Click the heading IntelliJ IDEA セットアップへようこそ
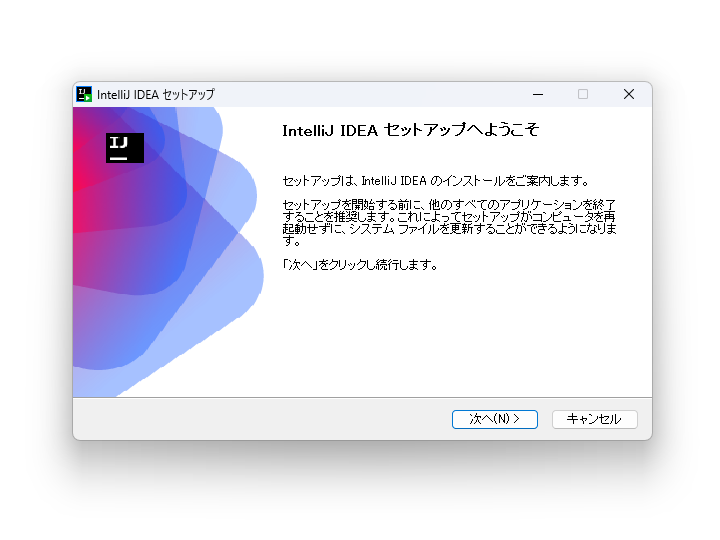 (411, 130)
